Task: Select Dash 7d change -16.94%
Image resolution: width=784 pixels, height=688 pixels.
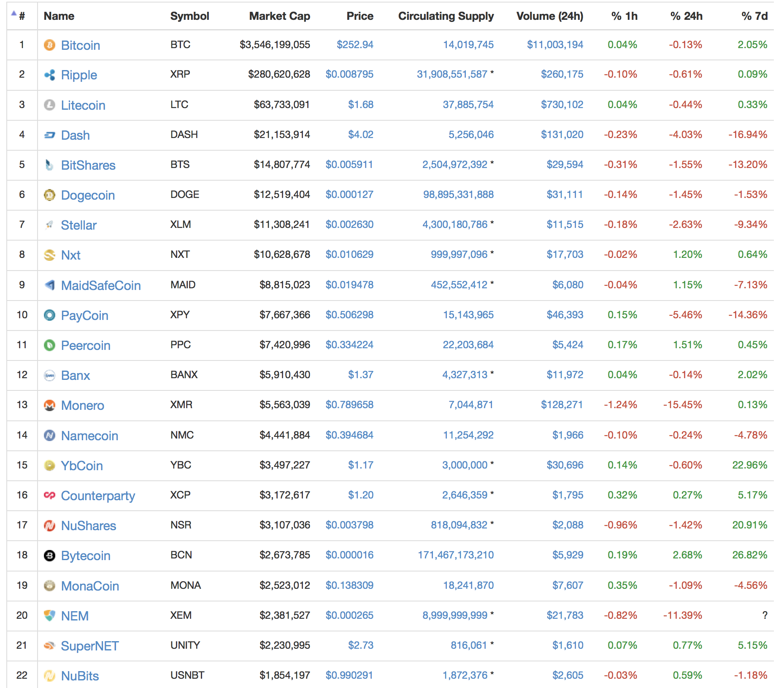Action: tap(748, 135)
